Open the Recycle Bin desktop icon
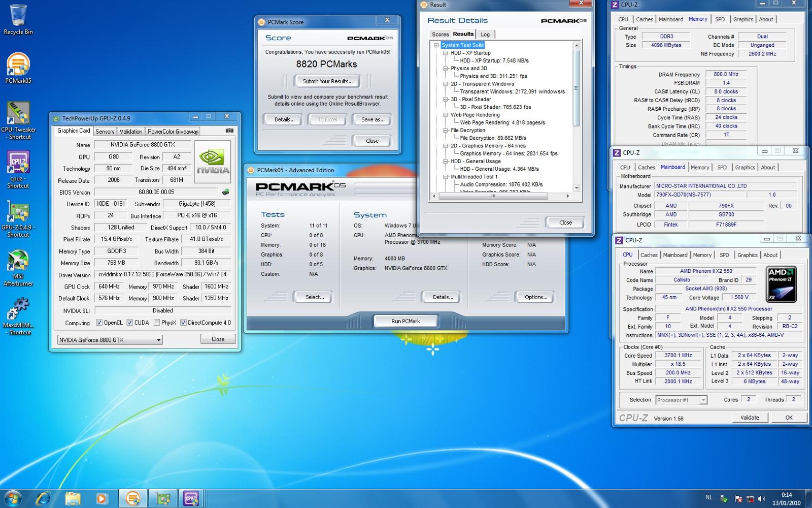 click(x=18, y=20)
